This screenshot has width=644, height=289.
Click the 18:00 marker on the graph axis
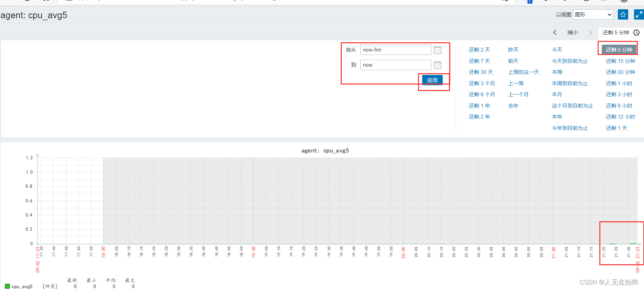tap(103, 252)
